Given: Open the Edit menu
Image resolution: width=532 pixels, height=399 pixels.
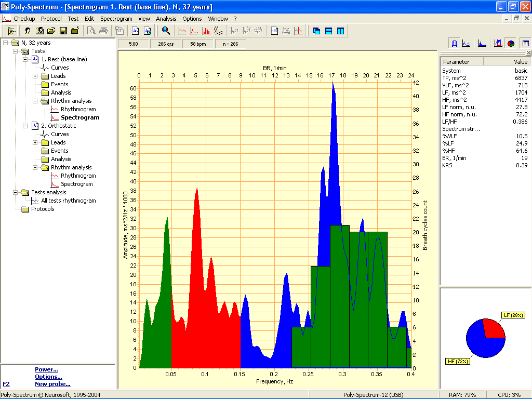Looking at the screenshot, I should [89, 19].
